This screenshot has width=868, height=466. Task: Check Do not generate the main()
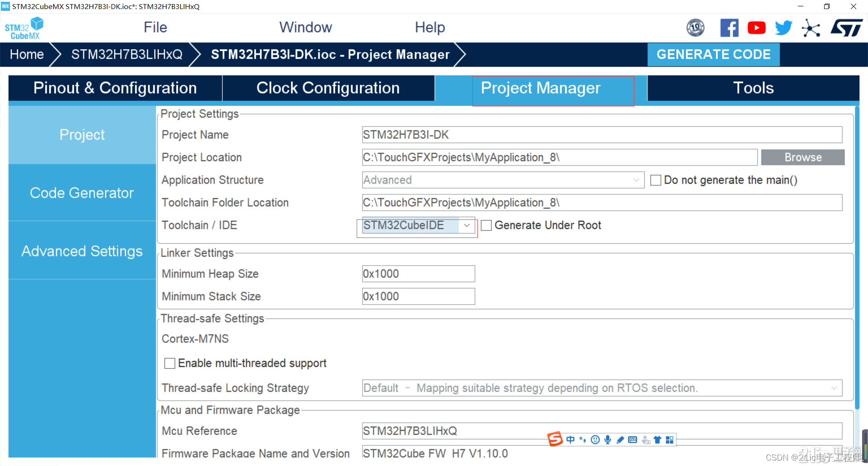pos(656,180)
